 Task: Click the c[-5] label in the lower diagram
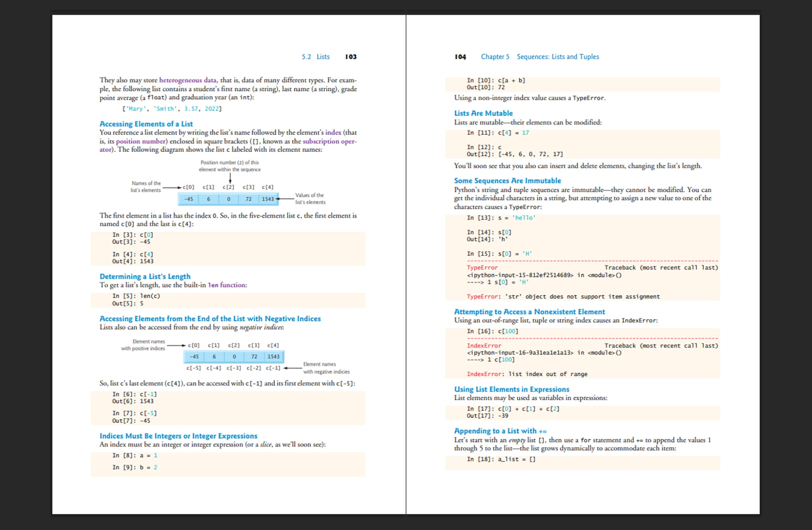193,368
